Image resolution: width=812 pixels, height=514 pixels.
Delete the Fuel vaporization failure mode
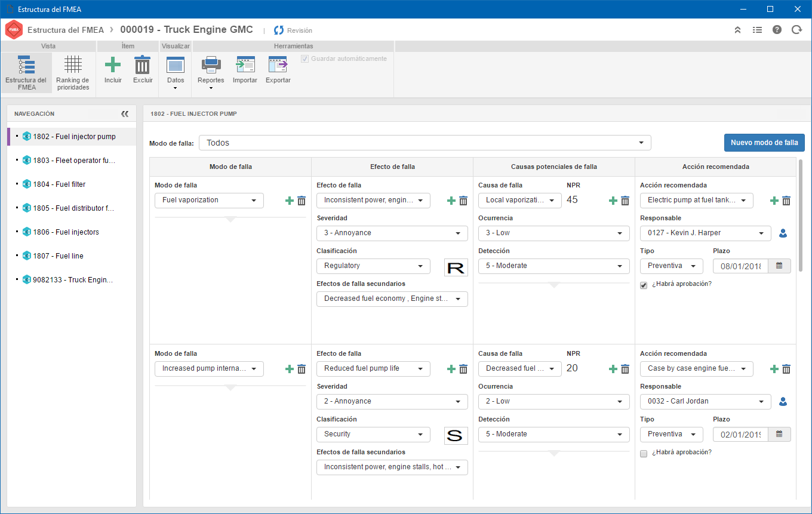[302, 201]
